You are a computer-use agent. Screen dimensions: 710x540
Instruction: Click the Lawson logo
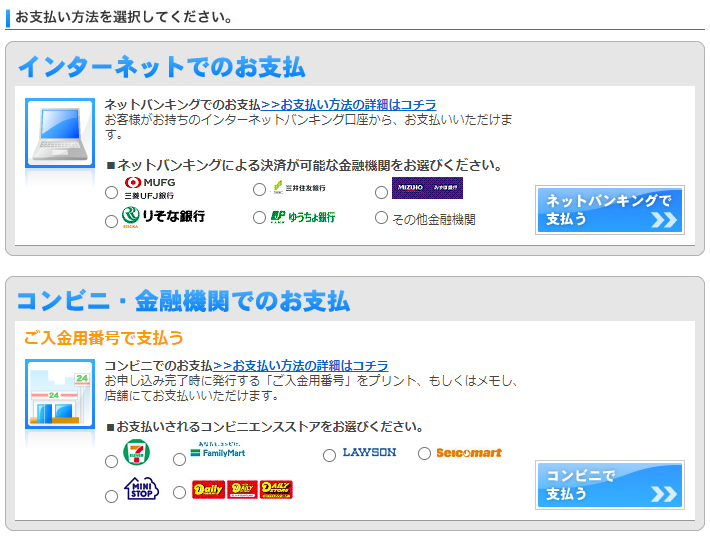[369, 452]
